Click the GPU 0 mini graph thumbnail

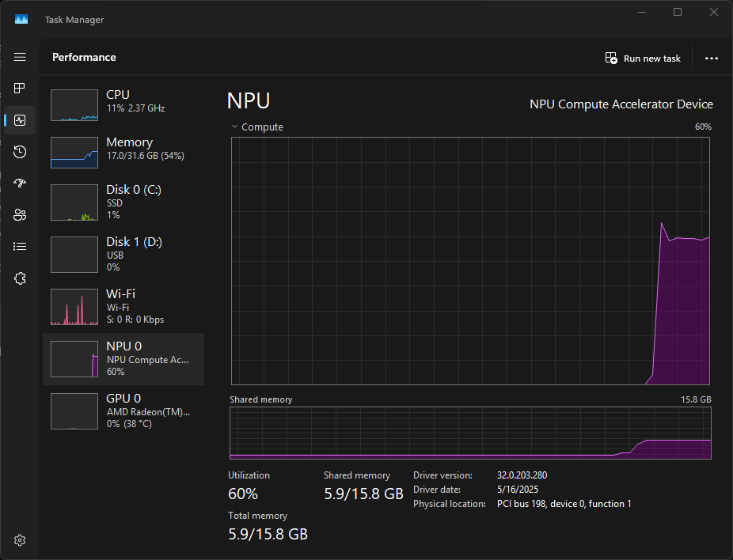click(74, 411)
